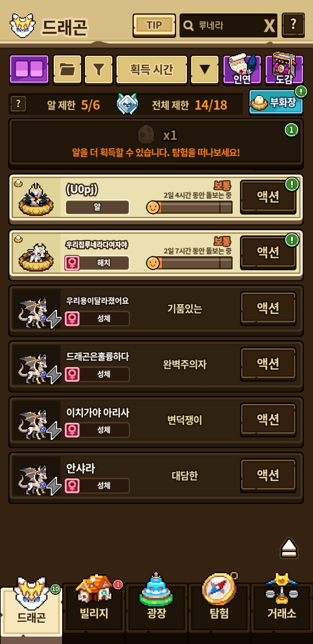The width and height of the screenshot is (313, 644).
Task: Switch to the 거래소 tab
Action: (x=282, y=602)
